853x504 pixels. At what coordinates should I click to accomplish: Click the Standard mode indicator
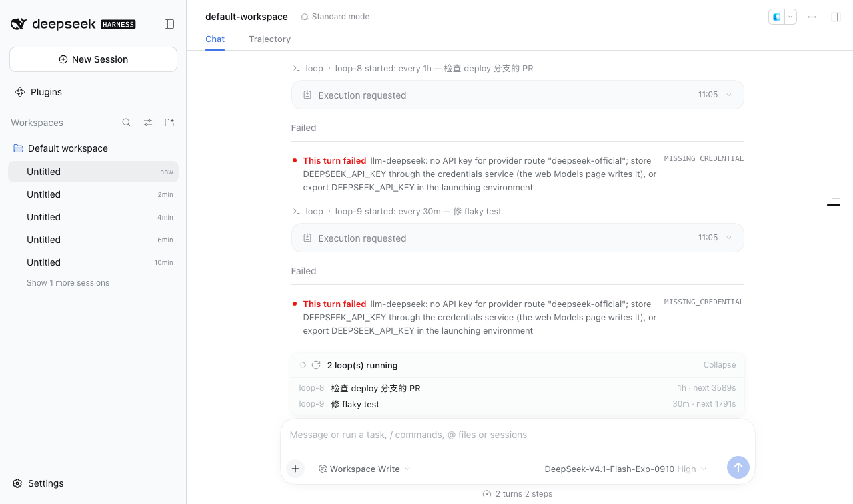(335, 17)
